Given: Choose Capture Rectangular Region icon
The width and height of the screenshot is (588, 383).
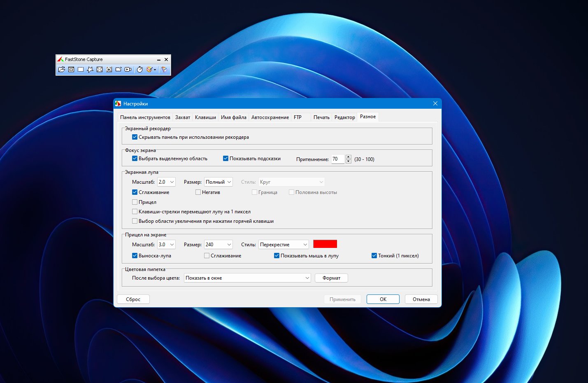Looking at the screenshot, I should (81, 70).
